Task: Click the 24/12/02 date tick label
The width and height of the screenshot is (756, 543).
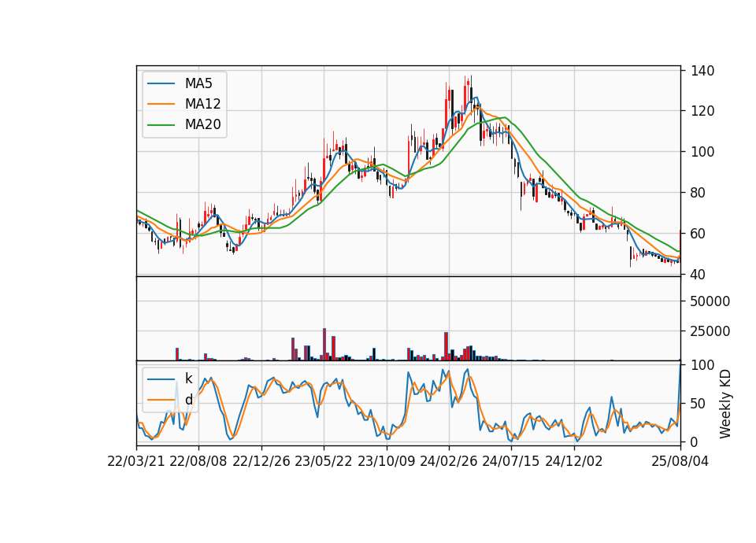Action: [x=574, y=461]
